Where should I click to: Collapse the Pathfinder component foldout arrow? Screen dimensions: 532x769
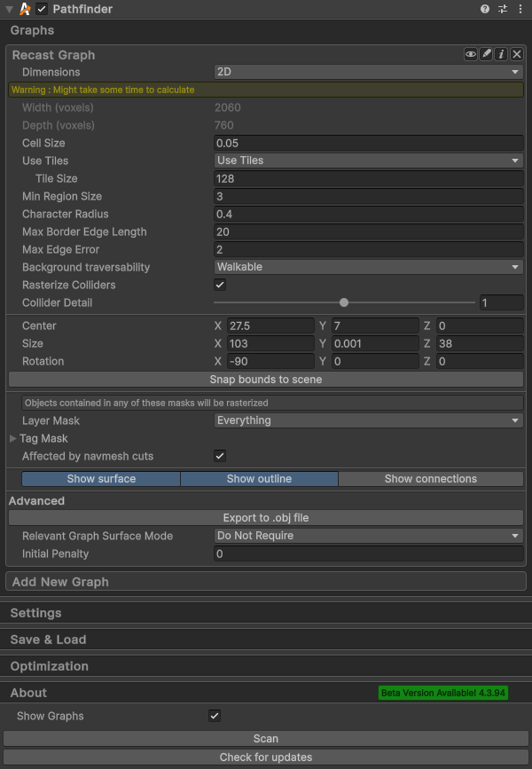[9, 9]
